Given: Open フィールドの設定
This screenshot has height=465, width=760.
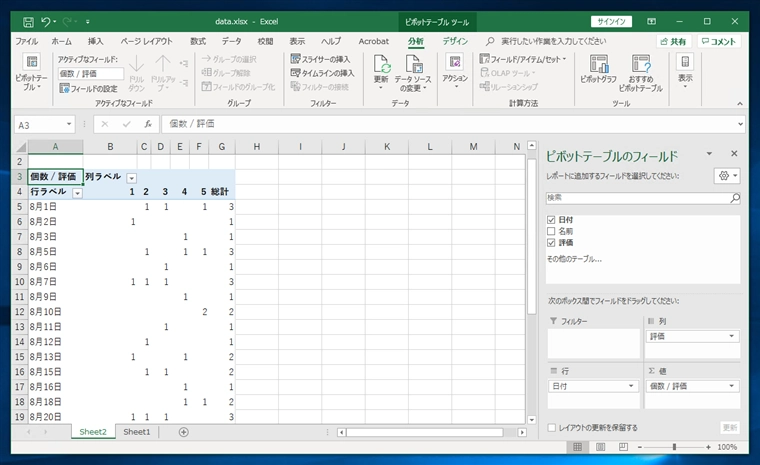Looking at the screenshot, I should pos(88,89).
